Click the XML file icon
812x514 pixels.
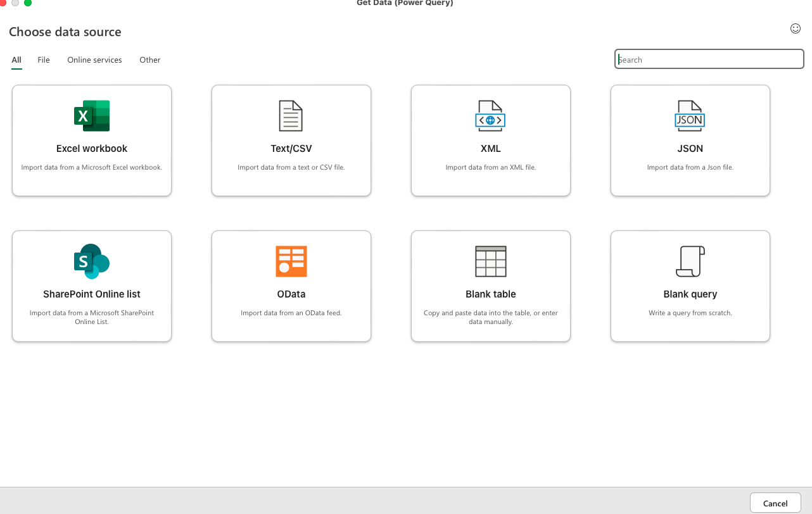(x=490, y=116)
